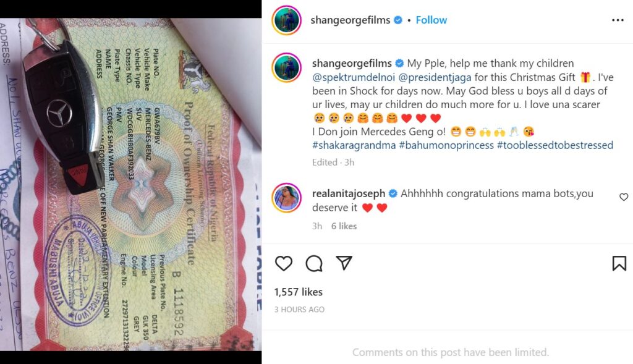The height and width of the screenshot is (364, 633).
Task: Open the #bahumonoprincess hashtag
Action: [446, 145]
